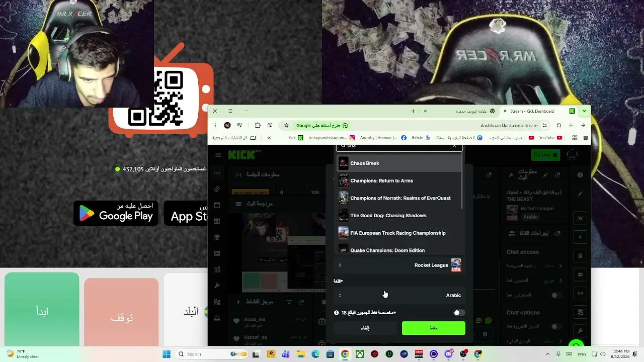Choose Champions: Return to Arms category
The image size is (644, 362).
pyautogui.click(x=399, y=180)
